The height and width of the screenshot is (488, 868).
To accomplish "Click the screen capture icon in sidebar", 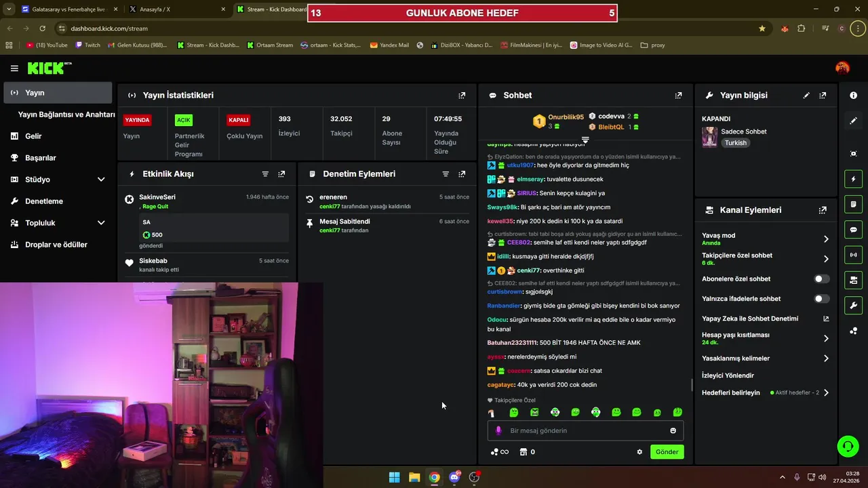I will (x=853, y=154).
